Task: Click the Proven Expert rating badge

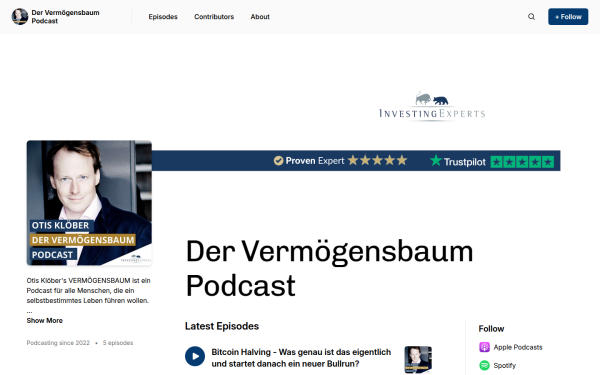Action: tap(340, 161)
